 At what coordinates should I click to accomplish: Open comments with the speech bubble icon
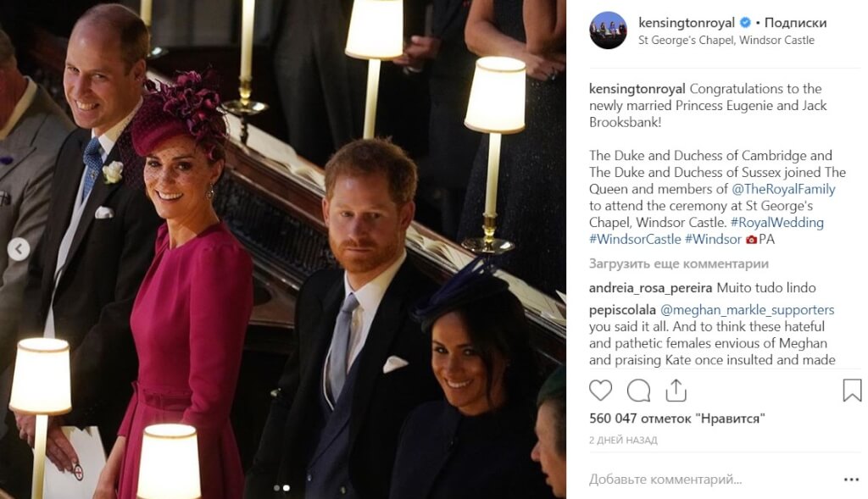pos(638,391)
